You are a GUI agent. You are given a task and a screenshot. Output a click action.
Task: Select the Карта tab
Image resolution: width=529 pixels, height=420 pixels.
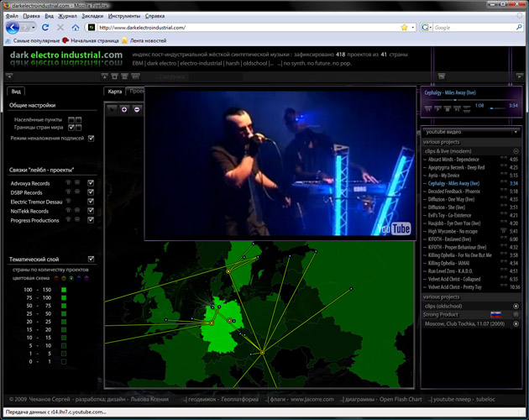(x=115, y=92)
